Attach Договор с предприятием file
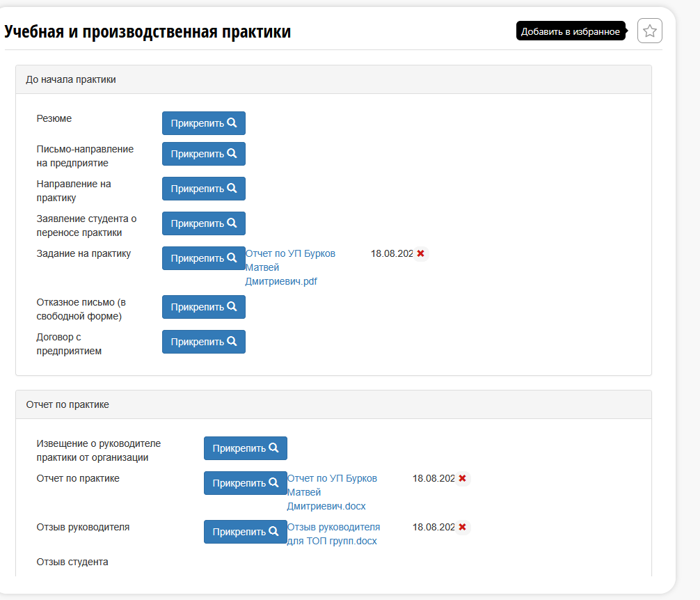This screenshot has height=600, width=700. pyautogui.click(x=204, y=342)
